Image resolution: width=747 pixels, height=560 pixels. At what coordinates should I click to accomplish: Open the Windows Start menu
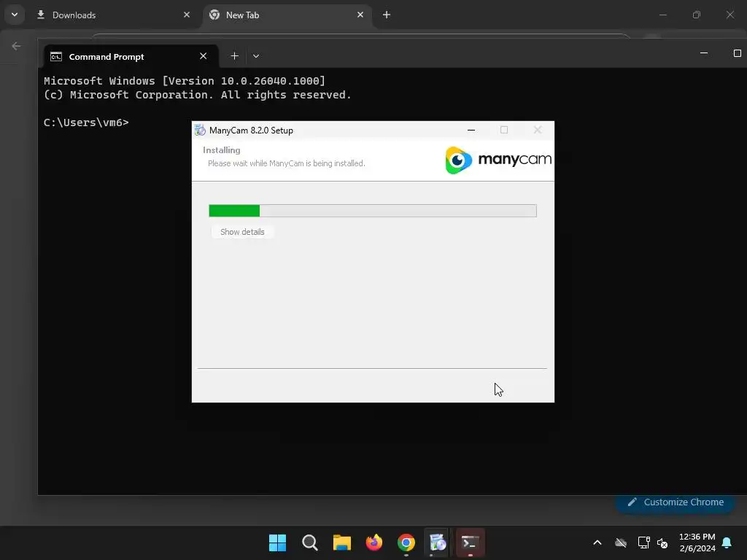(278, 542)
